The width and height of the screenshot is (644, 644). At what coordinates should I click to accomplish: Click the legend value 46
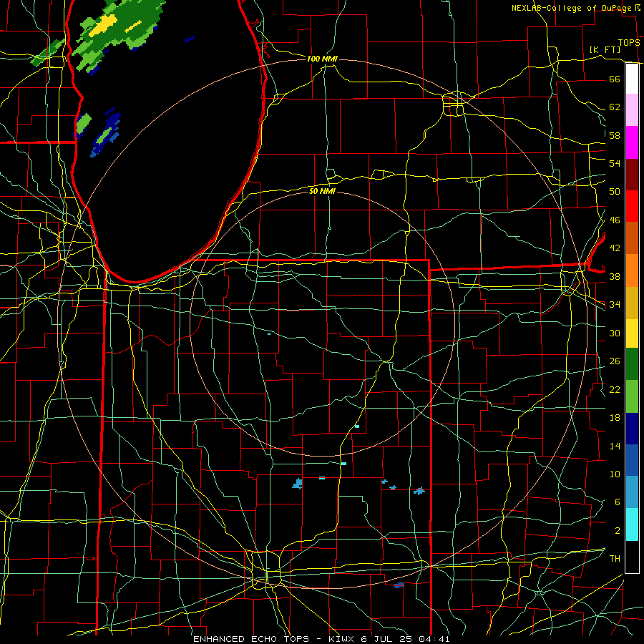[x=615, y=220]
